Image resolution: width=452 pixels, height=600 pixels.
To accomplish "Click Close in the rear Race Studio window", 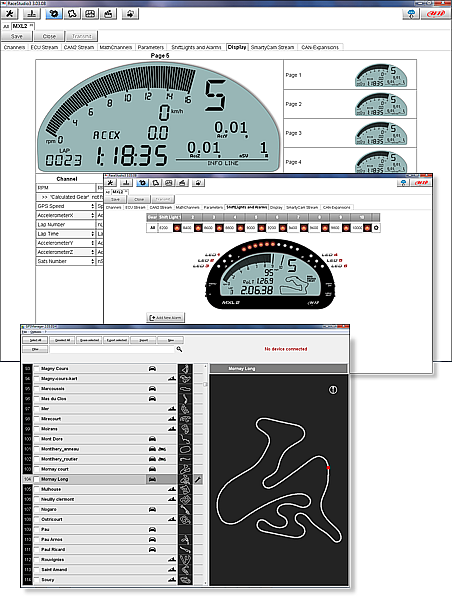I will (x=49, y=36).
